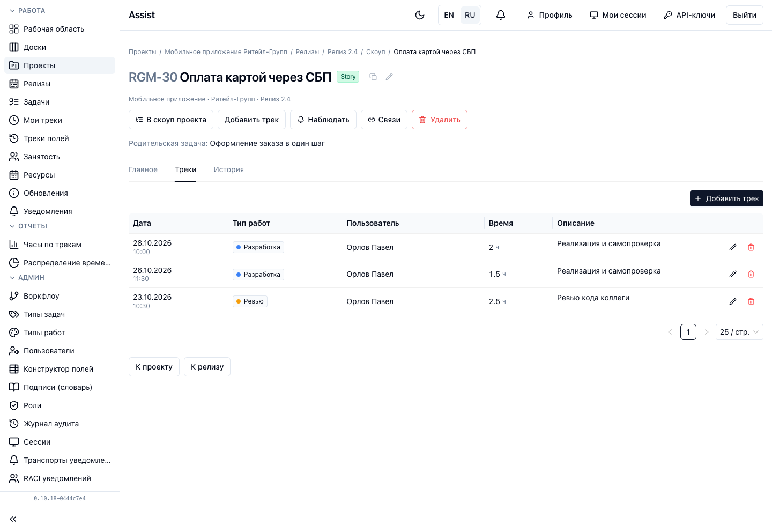Collapse the АДМИН sidebar section
This screenshot has width=772, height=532.
(x=27, y=278)
